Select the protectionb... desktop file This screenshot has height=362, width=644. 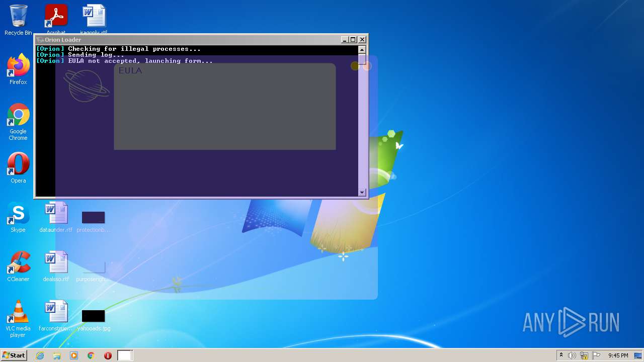(x=94, y=221)
